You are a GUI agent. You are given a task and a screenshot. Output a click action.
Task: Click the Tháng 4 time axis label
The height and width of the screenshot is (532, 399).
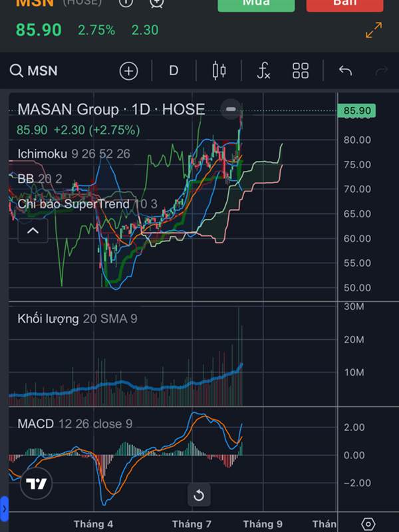(93, 524)
